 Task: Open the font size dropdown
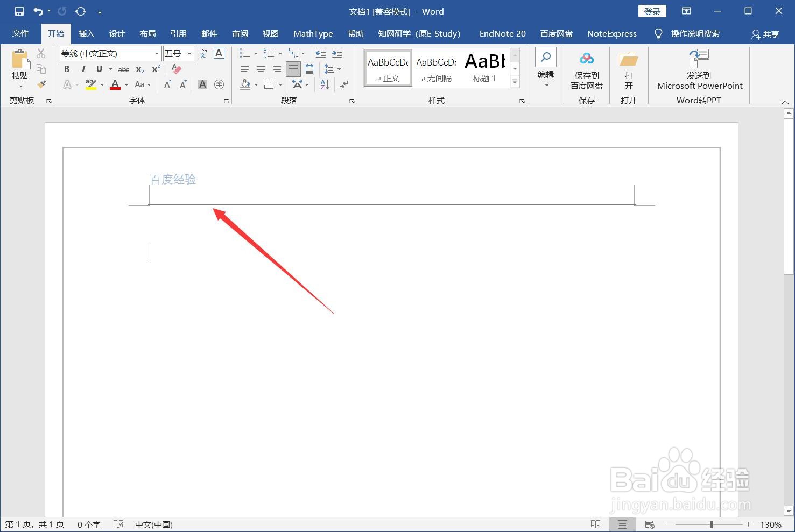(x=189, y=53)
